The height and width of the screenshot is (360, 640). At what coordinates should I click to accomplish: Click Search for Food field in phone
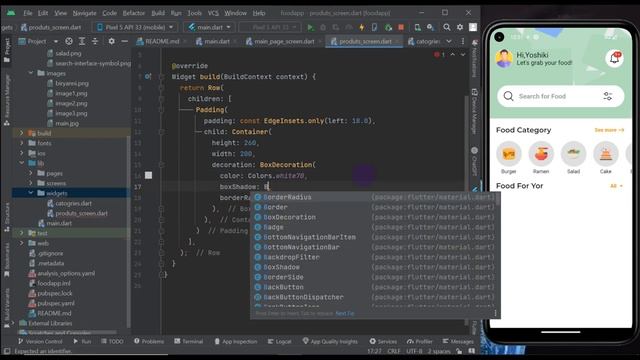coord(560,96)
